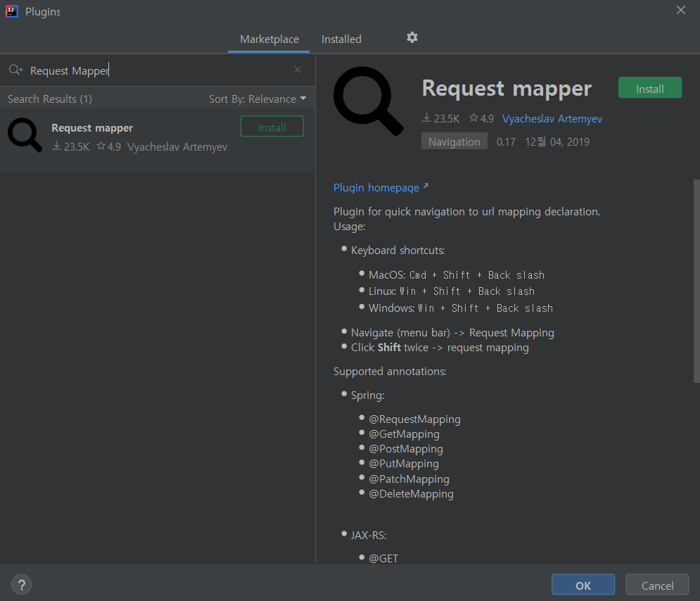This screenshot has height=601, width=700.
Task: Switch to the Installed tab
Action: (341, 39)
